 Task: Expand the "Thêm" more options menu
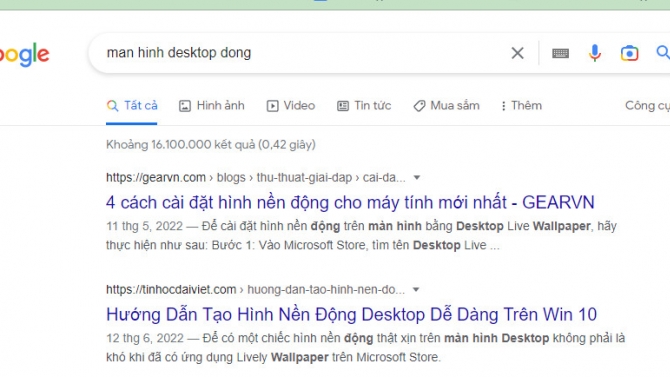point(521,106)
